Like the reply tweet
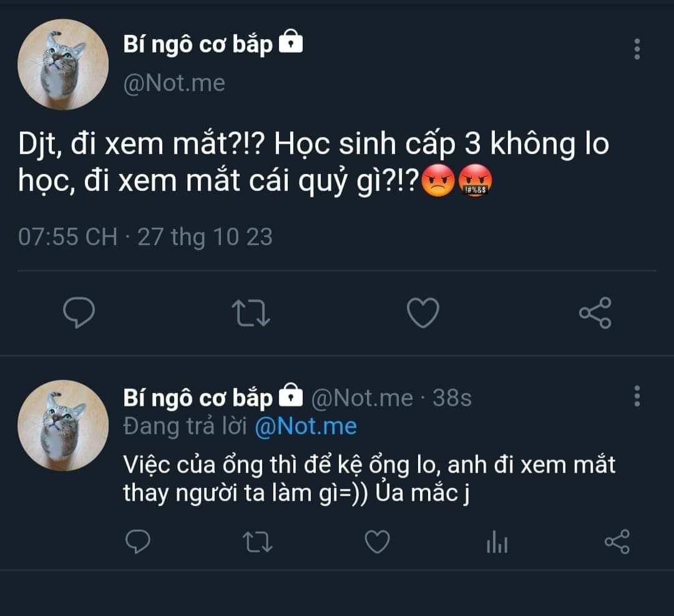 [377, 542]
